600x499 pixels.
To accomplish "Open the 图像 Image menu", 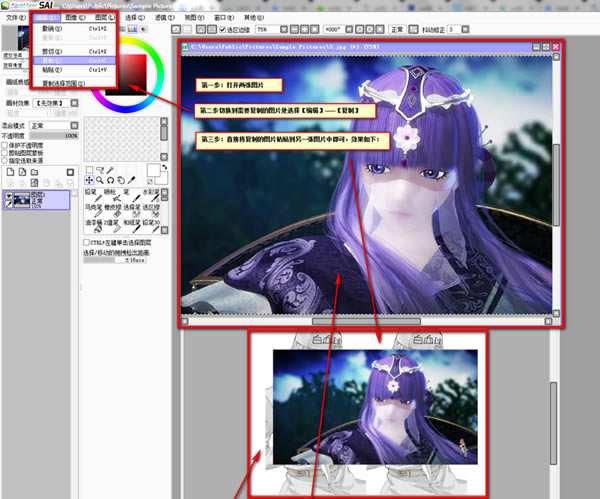I will 75,17.
